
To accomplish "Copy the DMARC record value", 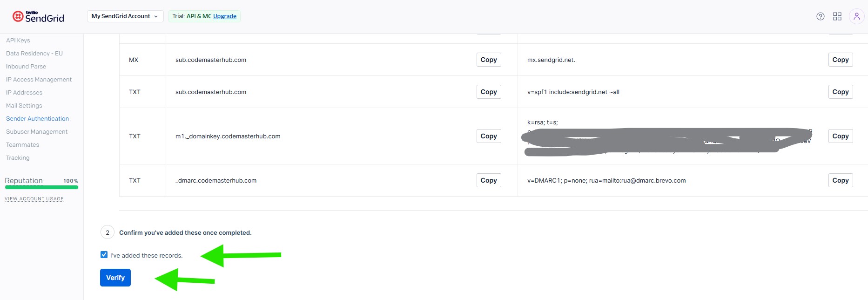I will (x=840, y=180).
